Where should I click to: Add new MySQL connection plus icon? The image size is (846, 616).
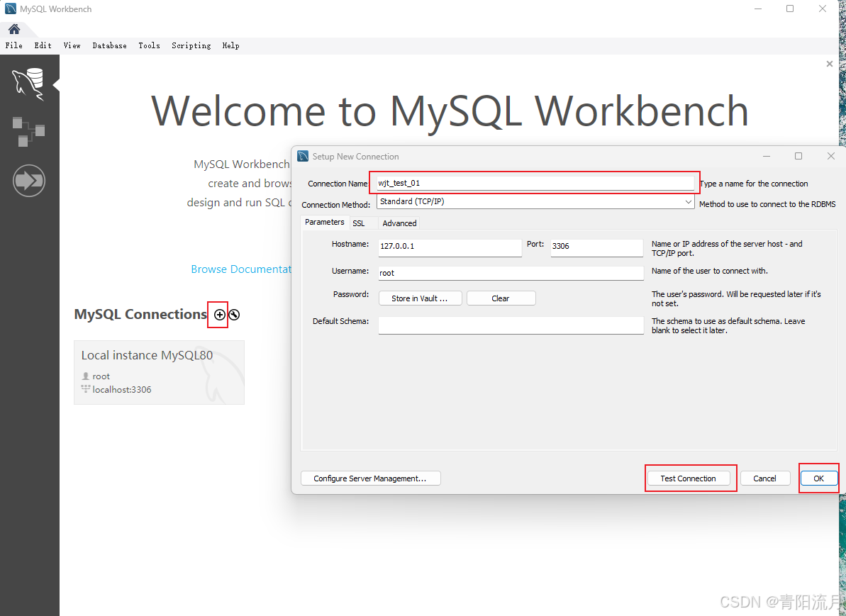[220, 315]
